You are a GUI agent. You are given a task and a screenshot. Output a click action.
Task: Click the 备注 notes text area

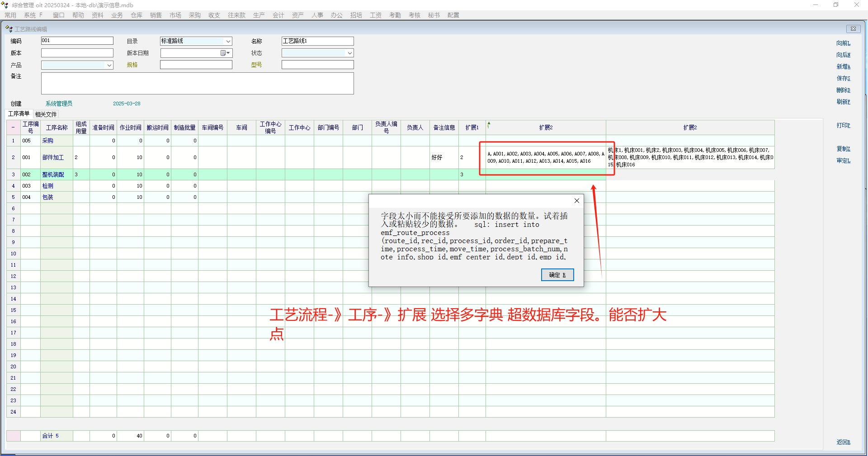click(197, 83)
